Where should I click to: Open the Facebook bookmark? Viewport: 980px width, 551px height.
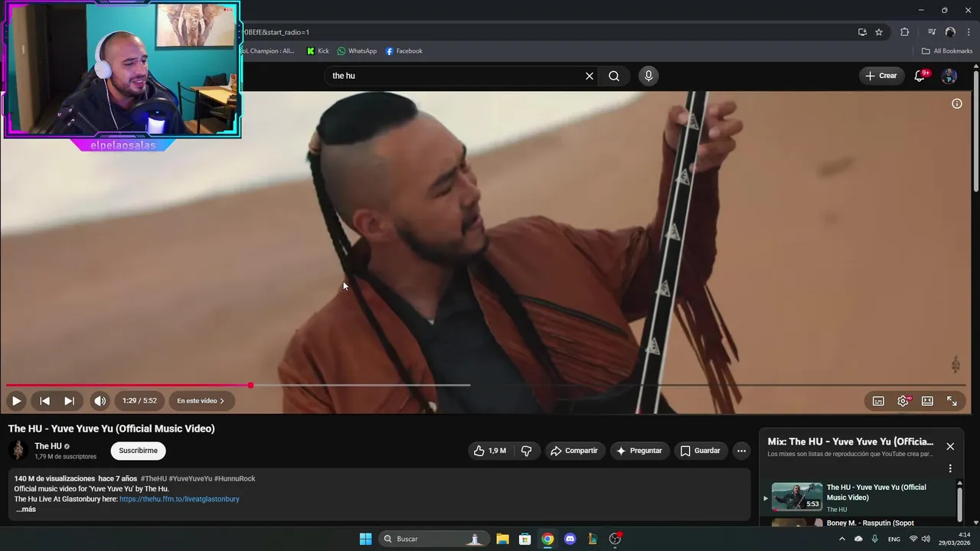click(403, 51)
